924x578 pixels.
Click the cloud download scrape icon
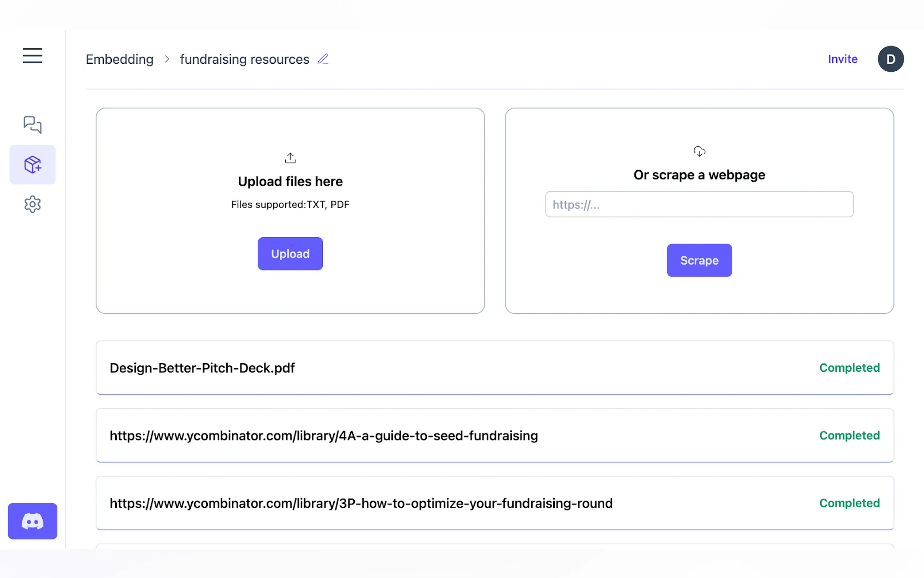point(699,151)
